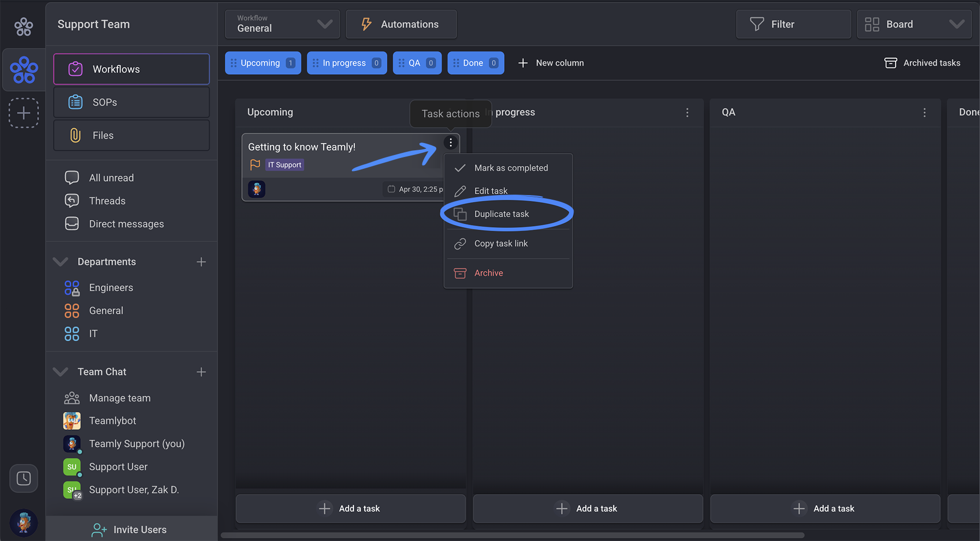
Task: Click the grey Teamly logo at top-left
Action: tap(24, 26)
